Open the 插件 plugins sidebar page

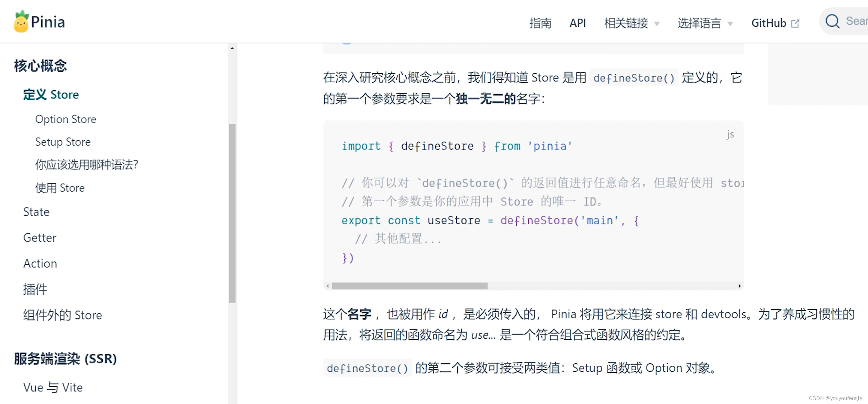pos(35,289)
